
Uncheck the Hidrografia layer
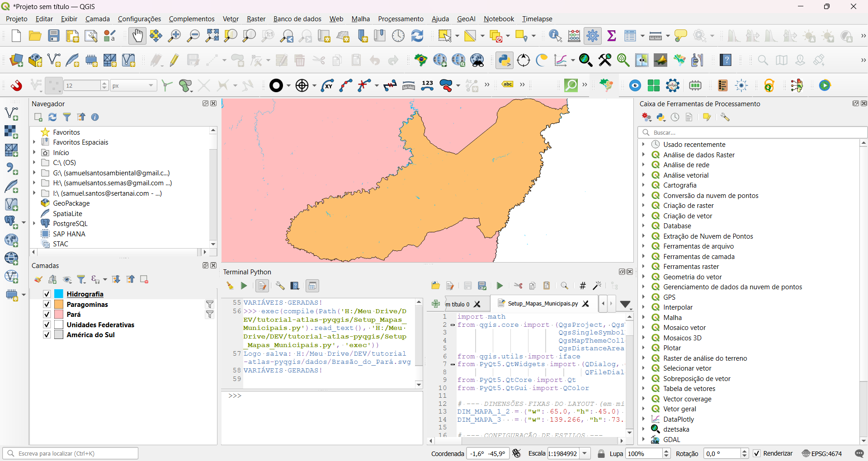(x=47, y=294)
